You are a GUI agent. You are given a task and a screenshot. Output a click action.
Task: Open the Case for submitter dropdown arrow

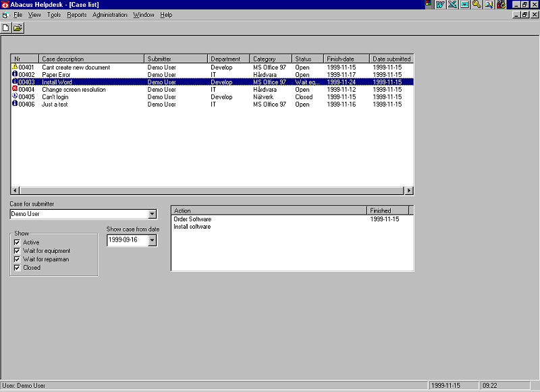[x=153, y=214]
